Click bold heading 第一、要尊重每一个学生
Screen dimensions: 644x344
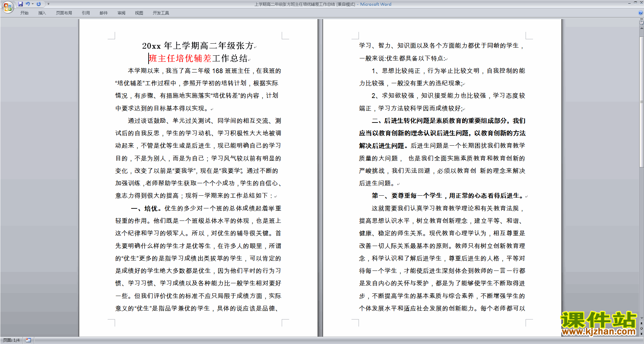407,196
